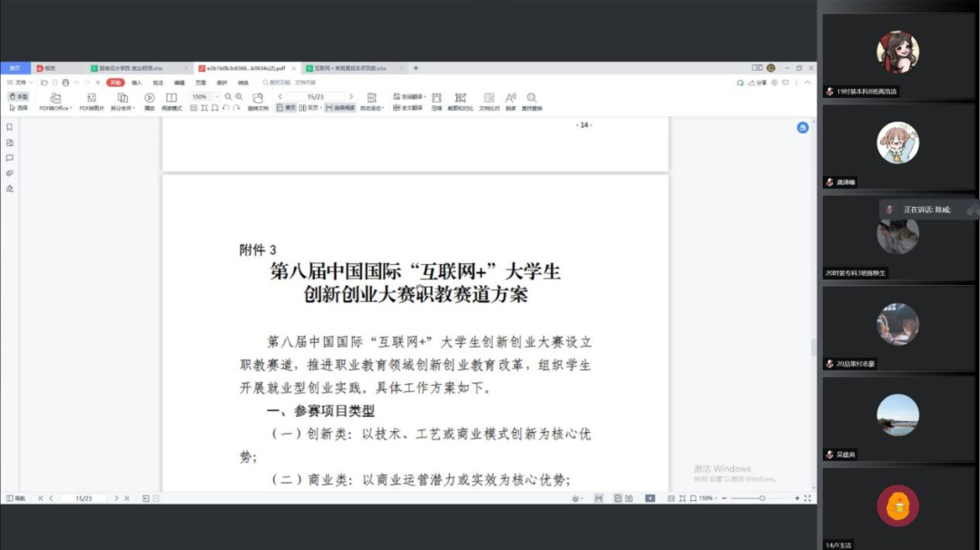Switch to the 批注 ribbon tab
Image resolution: width=980 pixels, height=550 pixels.
[158, 83]
